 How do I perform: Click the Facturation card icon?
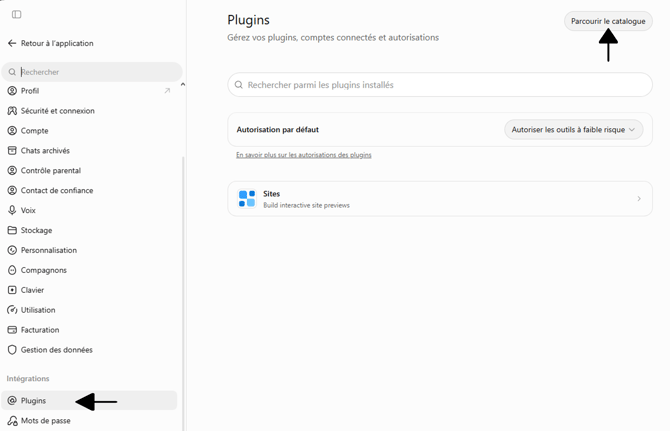point(12,330)
